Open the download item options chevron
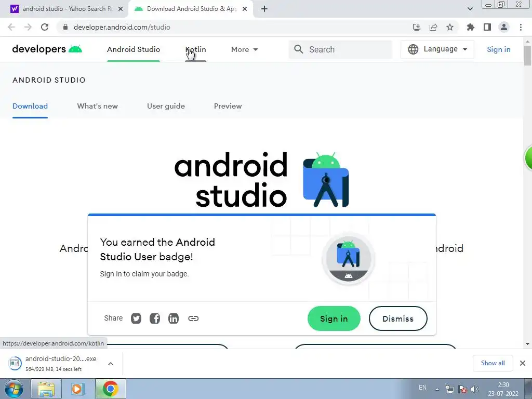This screenshot has height=399, width=532. pos(111,363)
